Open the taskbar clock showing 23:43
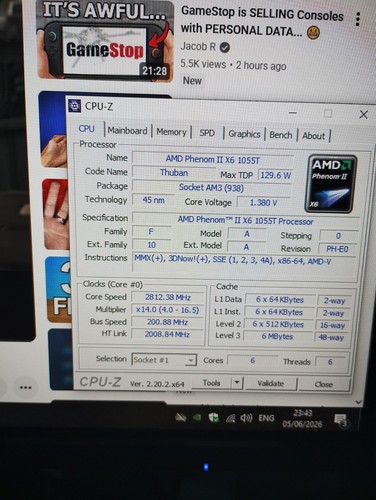The width and height of the screenshot is (376, 500). [x=303, y=419]
